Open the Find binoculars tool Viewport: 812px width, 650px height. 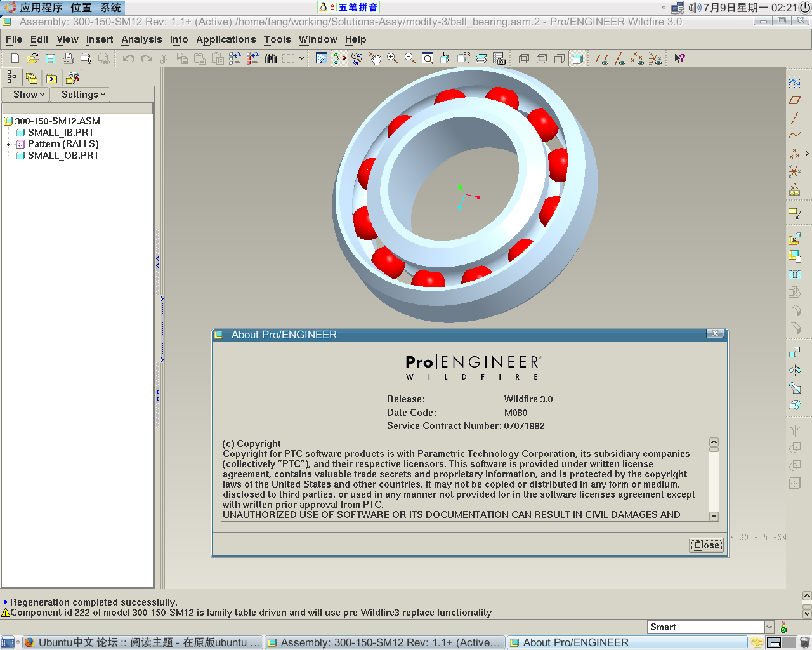coord(271,58)
